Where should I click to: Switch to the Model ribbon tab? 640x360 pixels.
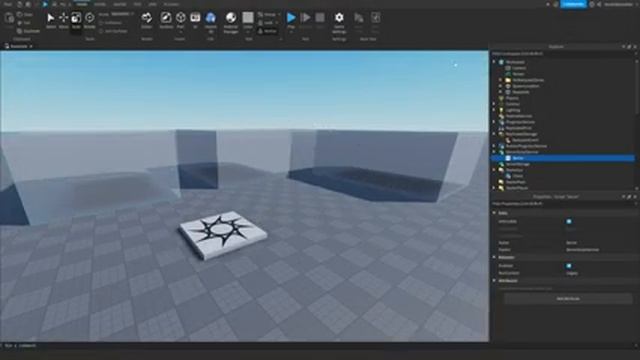click(x=100, y=4)
